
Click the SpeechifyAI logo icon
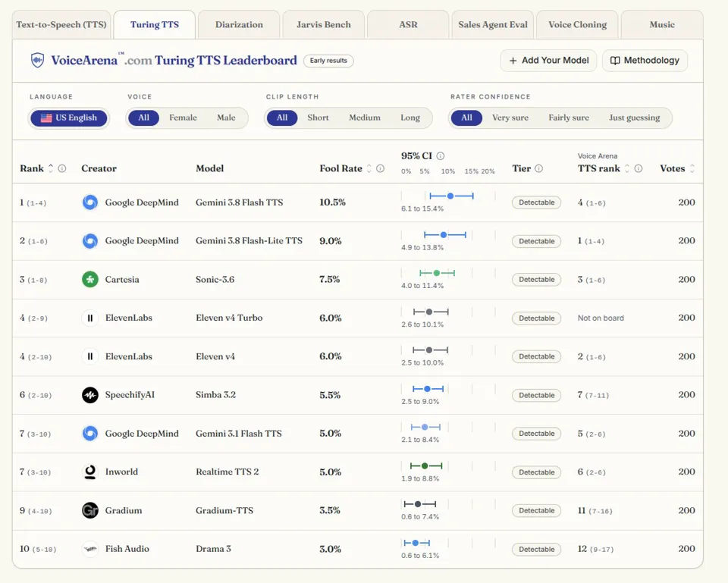point(90,395)
